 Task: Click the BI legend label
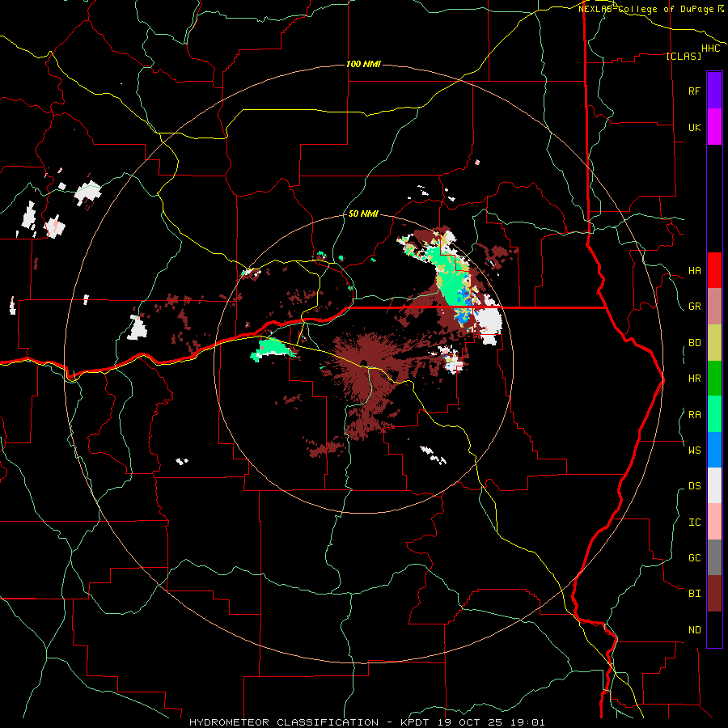coord(694,594)
